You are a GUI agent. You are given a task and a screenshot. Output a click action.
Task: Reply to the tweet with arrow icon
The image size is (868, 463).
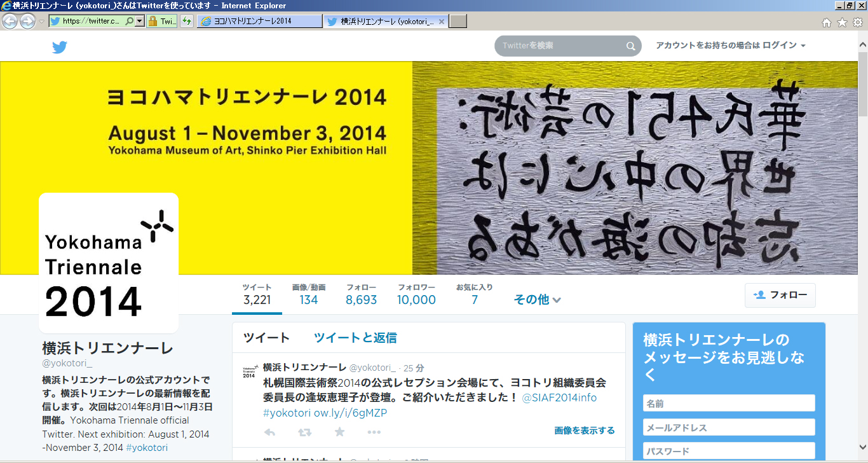pos(269,432)
